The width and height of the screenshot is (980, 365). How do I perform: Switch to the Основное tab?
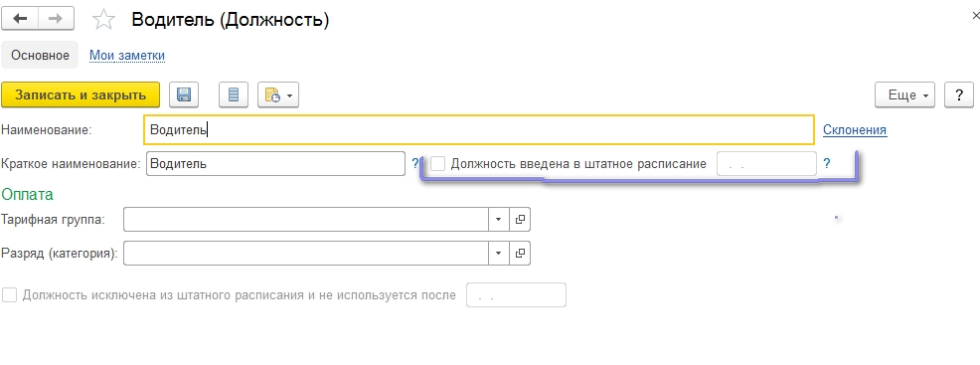[x=40, y=55]
